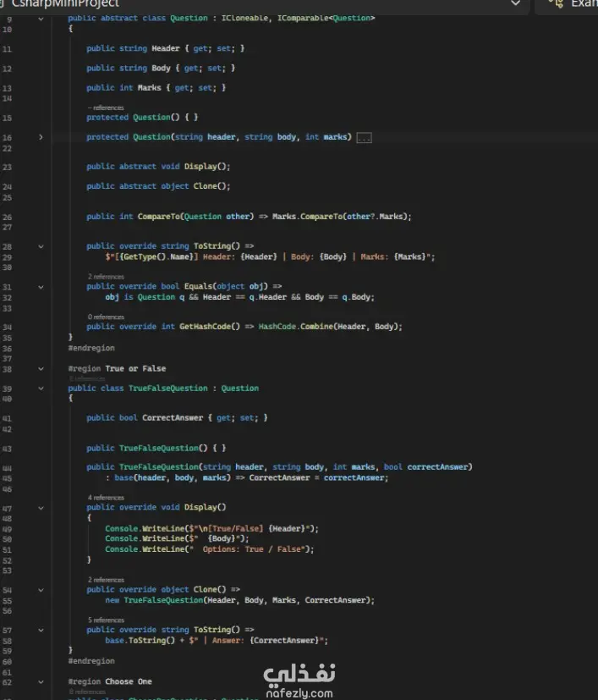Click the 'Body' property name on line 12
This screenshot has height=700, width=598.
tap(161, 68)
